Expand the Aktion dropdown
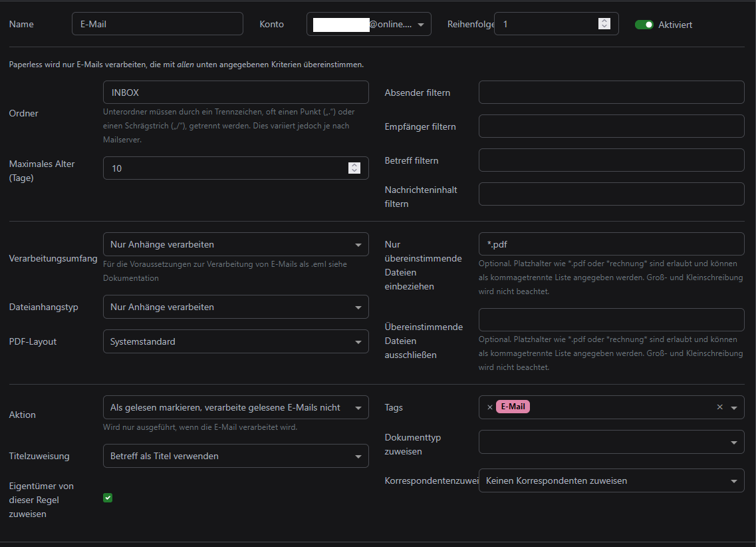This screenshot has height=547, width=756. pyautogui.click(x=235, y=407)
